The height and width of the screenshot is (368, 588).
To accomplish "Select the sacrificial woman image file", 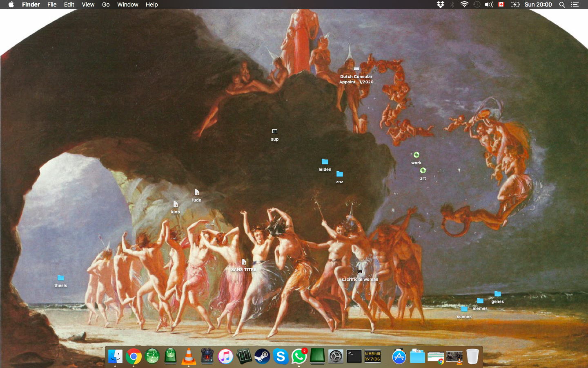I will pyautogui.click(x=360, y=272).
